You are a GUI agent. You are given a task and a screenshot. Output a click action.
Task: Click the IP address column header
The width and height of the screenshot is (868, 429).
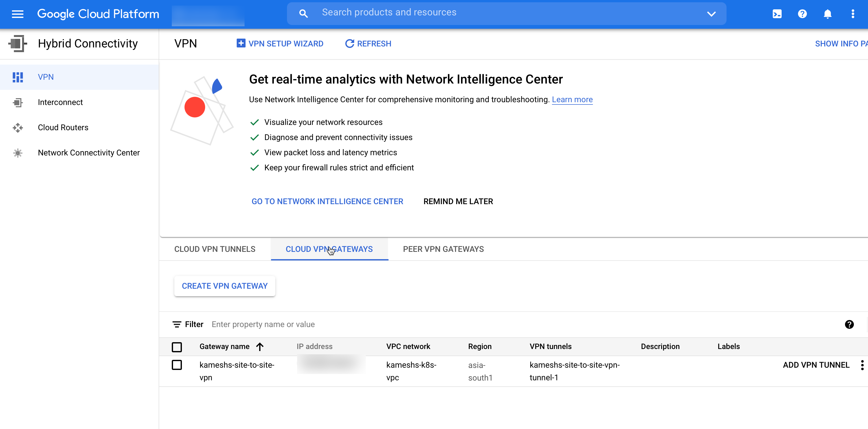pyautogui.click(x=314, y=346)
